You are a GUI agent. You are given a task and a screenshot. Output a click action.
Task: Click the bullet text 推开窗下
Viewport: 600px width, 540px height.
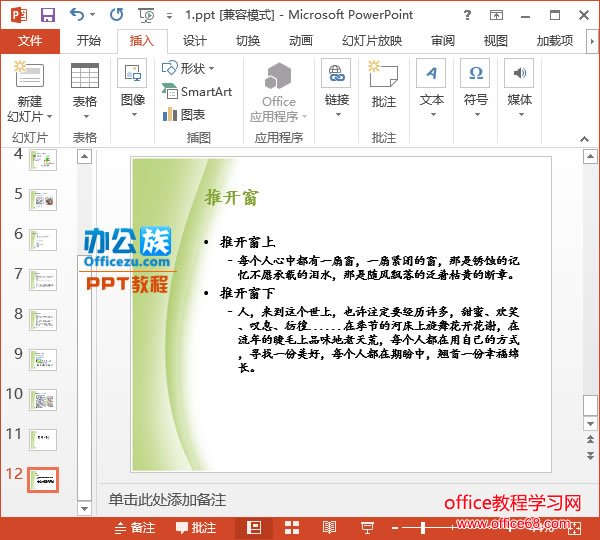[247, 293]
